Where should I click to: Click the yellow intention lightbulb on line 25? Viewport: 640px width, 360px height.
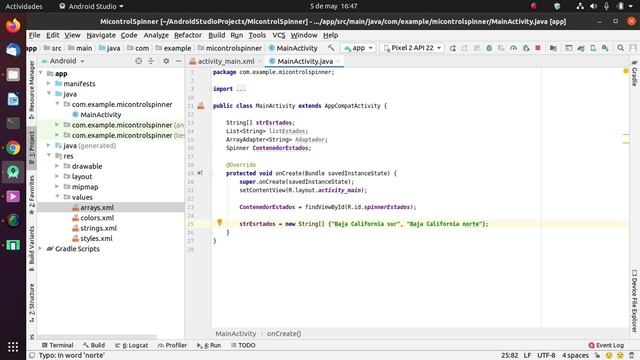tap(220, 222)
